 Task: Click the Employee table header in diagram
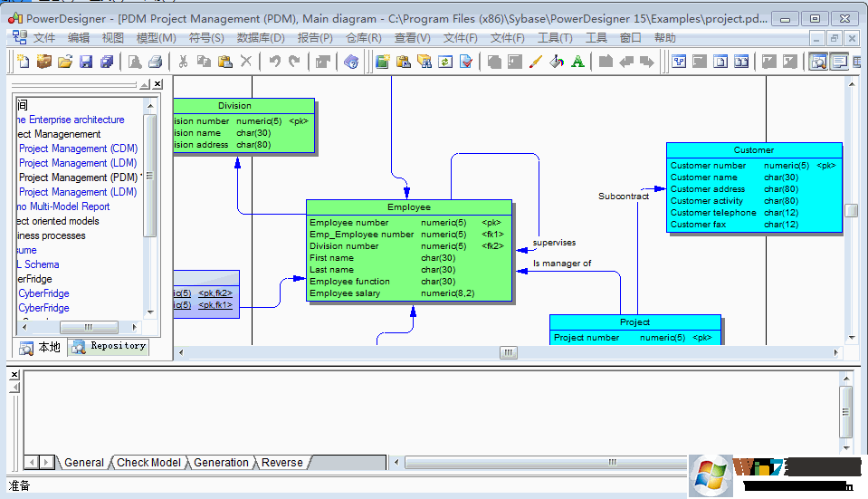click(x=409, y=207)
